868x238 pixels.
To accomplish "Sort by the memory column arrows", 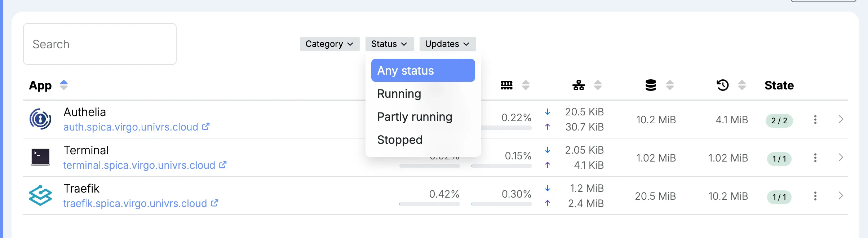I will click(526, 85).
